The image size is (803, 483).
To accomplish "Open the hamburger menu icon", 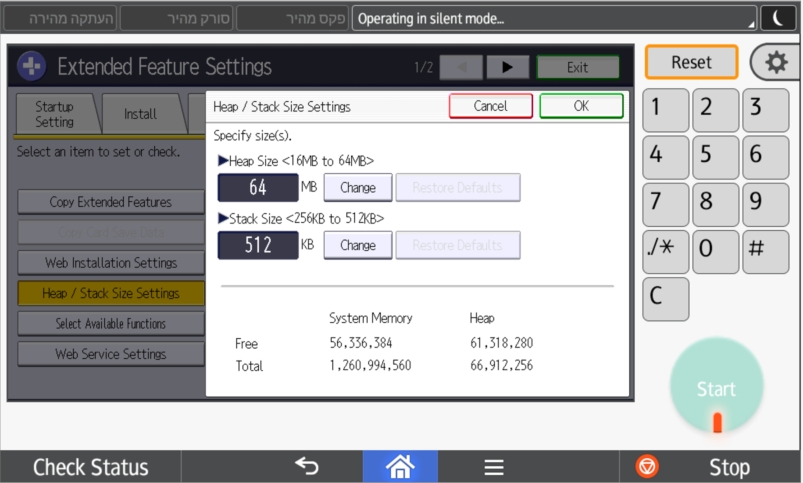I will [x=493, y=467].
